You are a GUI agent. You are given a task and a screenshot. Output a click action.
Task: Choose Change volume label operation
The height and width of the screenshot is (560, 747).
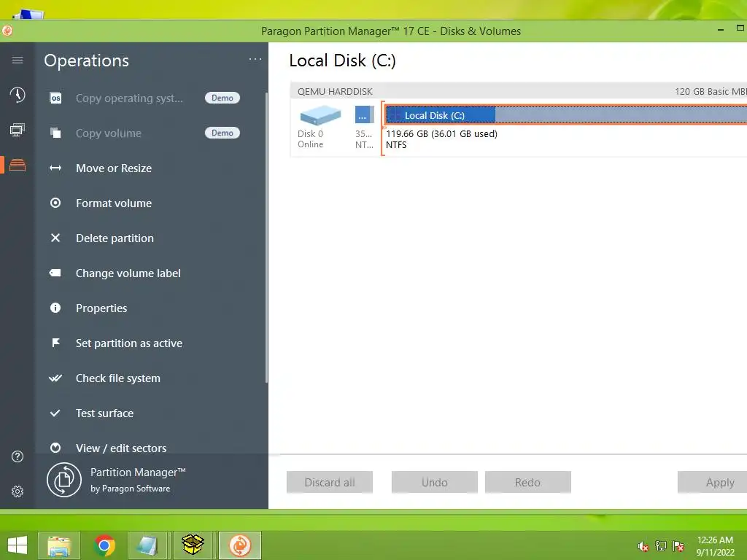(x=128, y=273)
